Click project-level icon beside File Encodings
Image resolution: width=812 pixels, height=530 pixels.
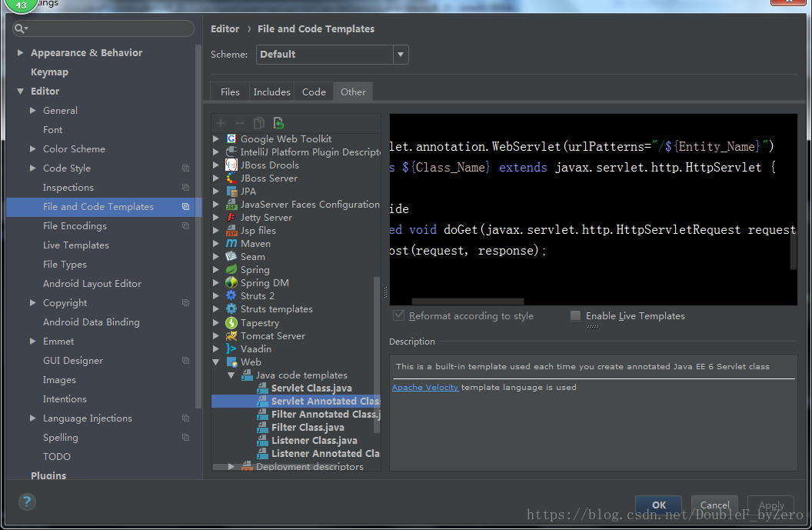point(185,226)
